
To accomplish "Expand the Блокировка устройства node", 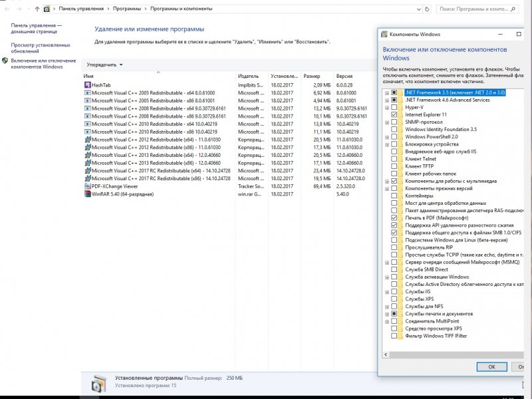I will tap(387, 144).
